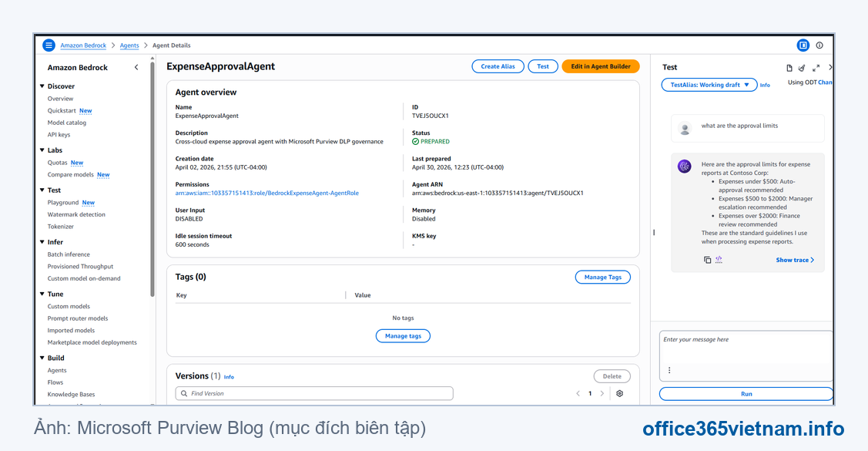The image size is (868, 451).
Task: Expand Show trace for the response
Action: [795, 260]
